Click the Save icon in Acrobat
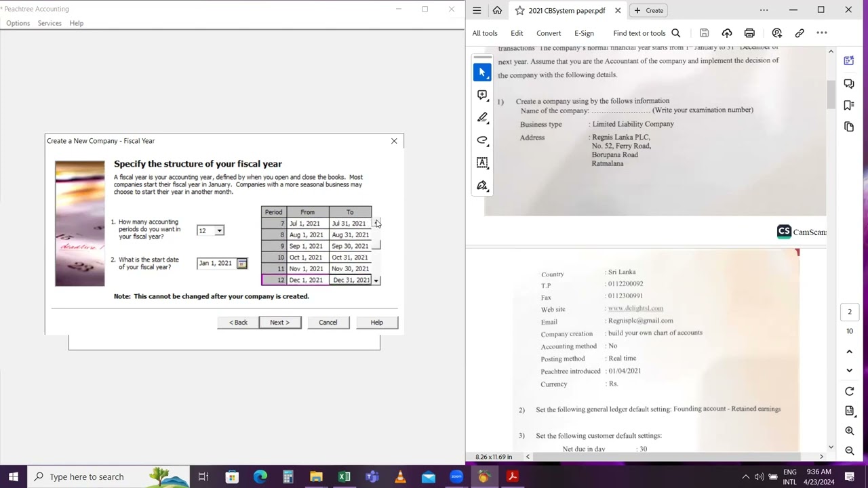The height and width of the screenshot is (488, 868). pyautogui.click(x=704, y=33)
